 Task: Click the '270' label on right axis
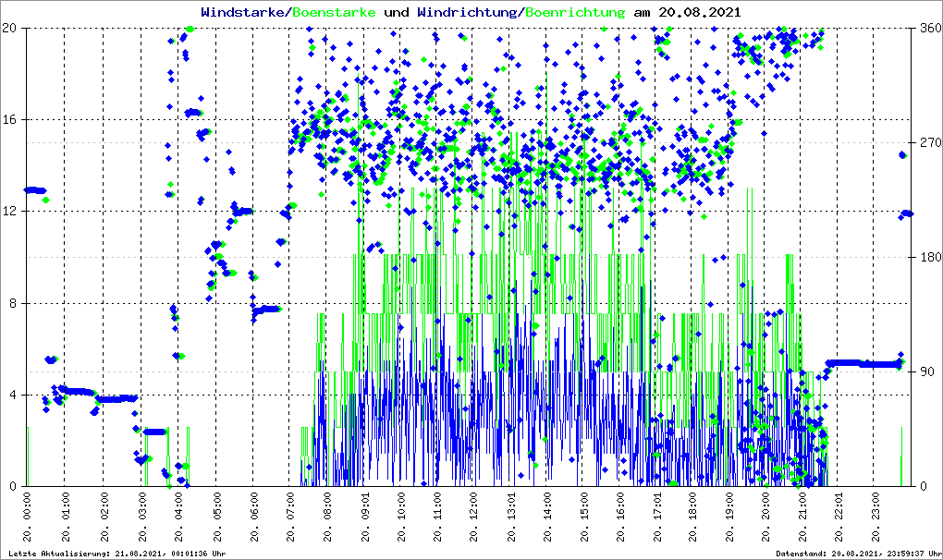(927, 143)
